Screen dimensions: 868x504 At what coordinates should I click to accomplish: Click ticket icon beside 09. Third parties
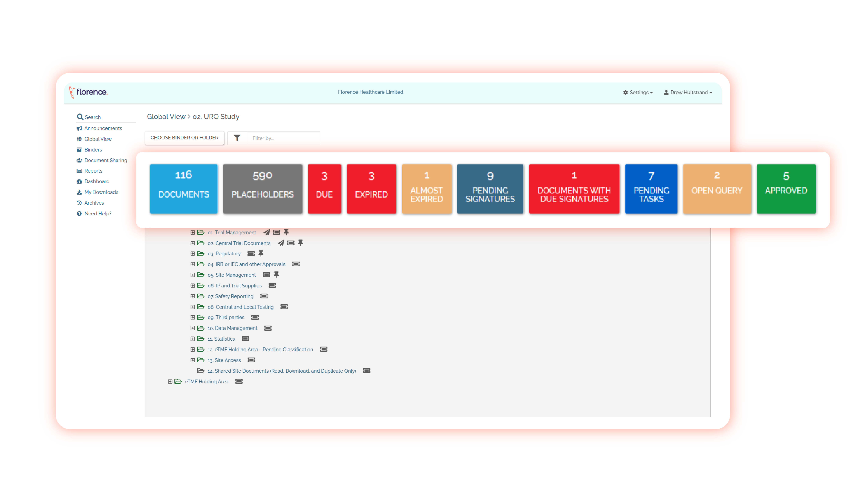pyautogui.click(x=255, y=318)
